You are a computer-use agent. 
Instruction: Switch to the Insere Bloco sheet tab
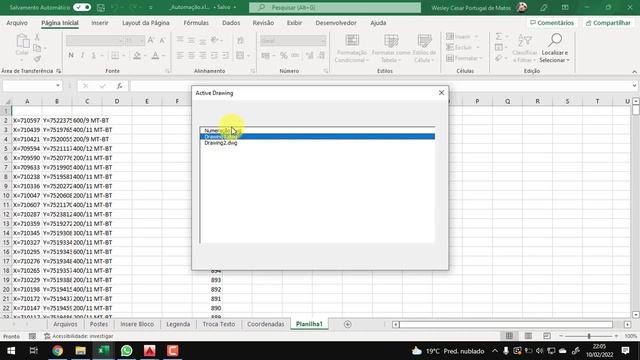click(137, 324)
